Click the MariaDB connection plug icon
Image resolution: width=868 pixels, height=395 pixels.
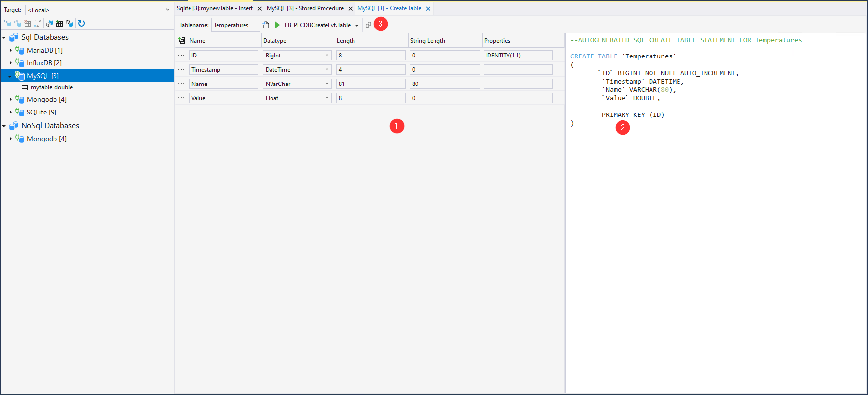pyautogui.click(x=20, y=50)
